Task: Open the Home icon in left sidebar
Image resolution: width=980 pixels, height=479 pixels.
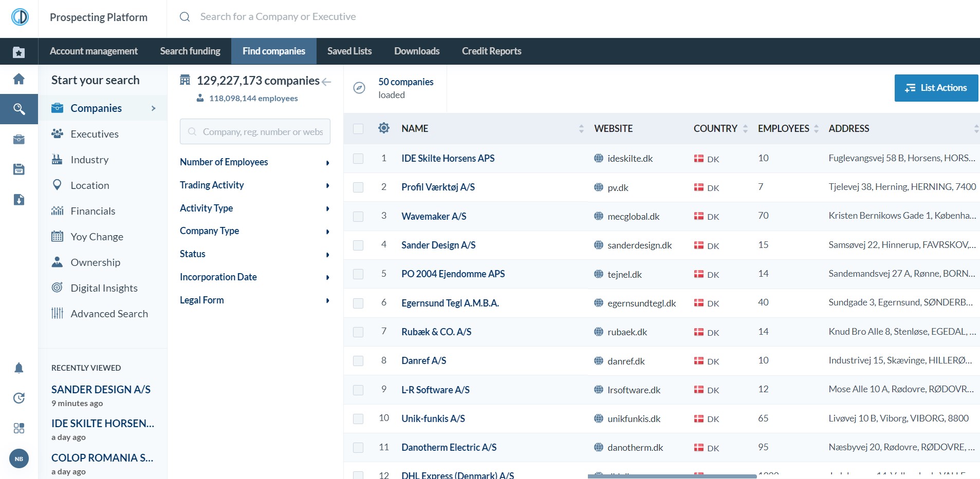Action: click(19, 79)
